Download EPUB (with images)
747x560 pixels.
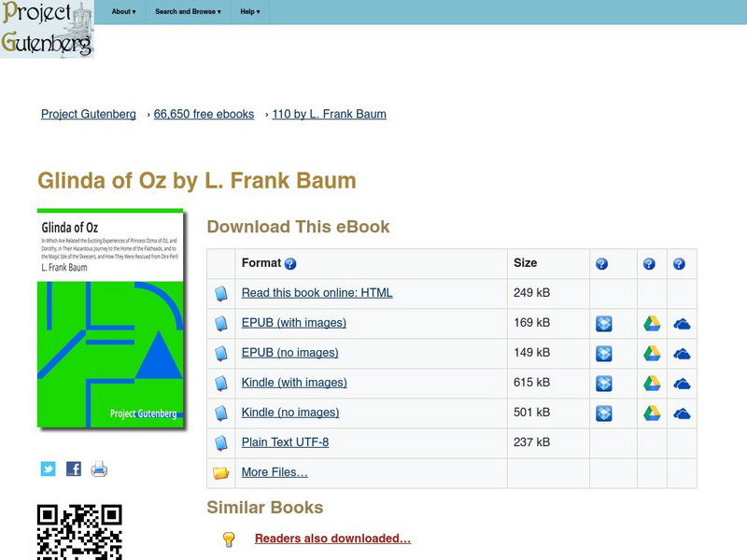294,323
